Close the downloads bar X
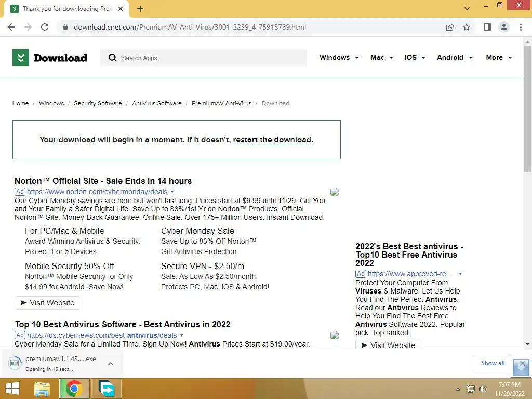The height and width of the screenshot is (399, 532). click(x=522, y=363)
